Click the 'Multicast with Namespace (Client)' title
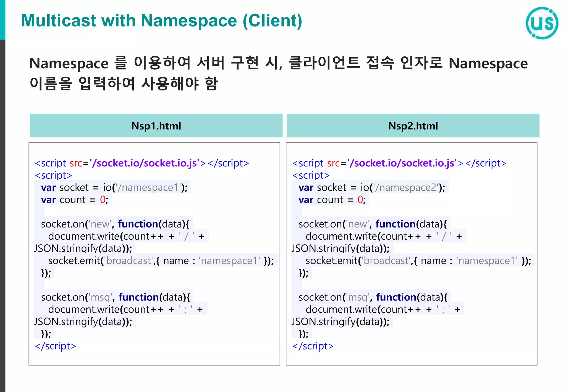 [162, 21]
